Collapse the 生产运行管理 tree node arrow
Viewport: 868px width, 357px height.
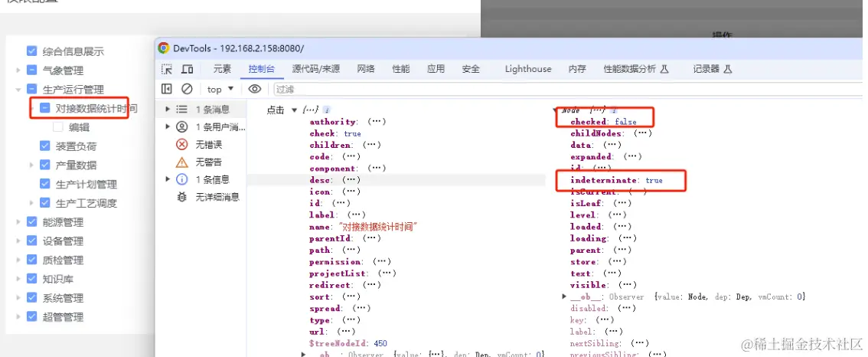[18, 89]
